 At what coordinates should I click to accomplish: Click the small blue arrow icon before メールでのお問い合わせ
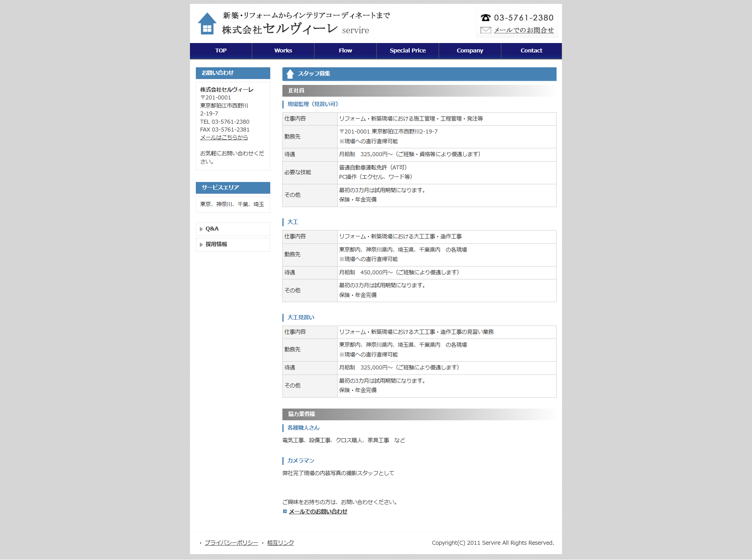(x=285, y=511)
